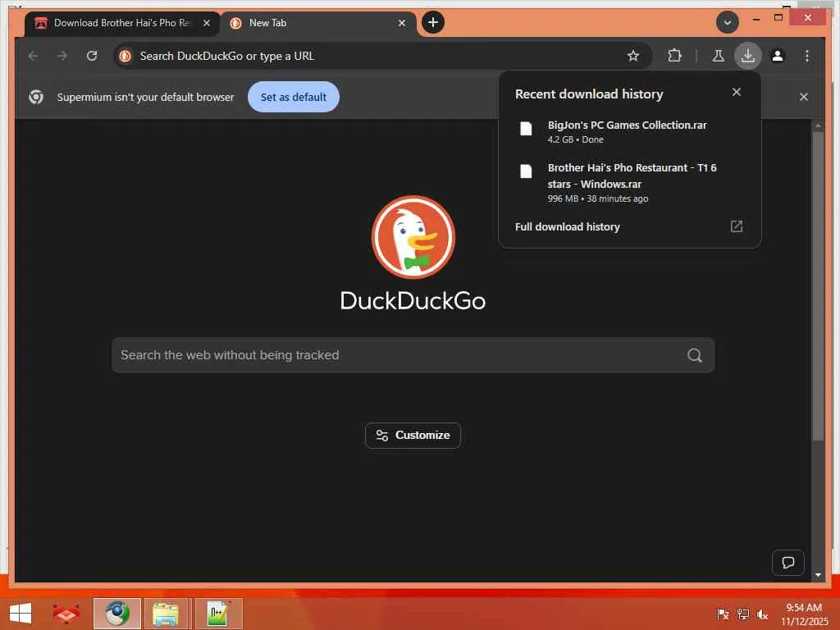840x630 pixels.
Task: Click the magnifier search icon
Action: 694,355
